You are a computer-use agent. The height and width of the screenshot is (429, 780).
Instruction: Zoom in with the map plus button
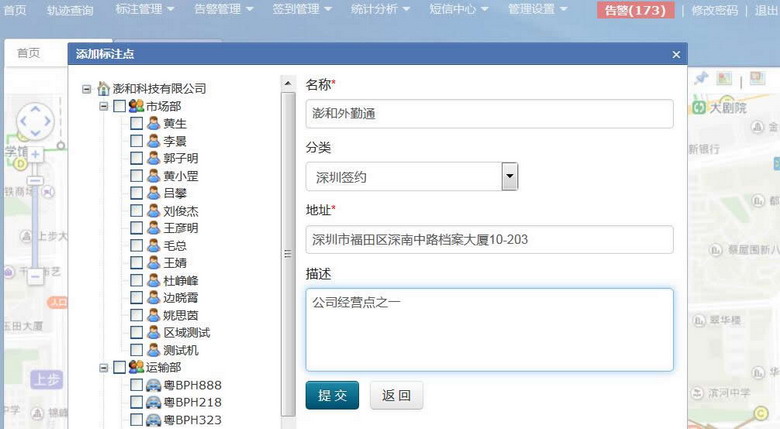(x=35, y=155)
